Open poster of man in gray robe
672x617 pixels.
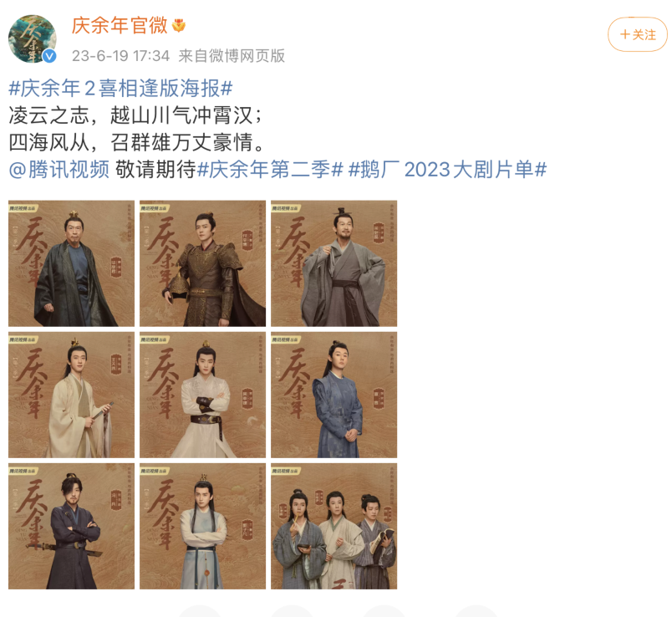(333, 263)
